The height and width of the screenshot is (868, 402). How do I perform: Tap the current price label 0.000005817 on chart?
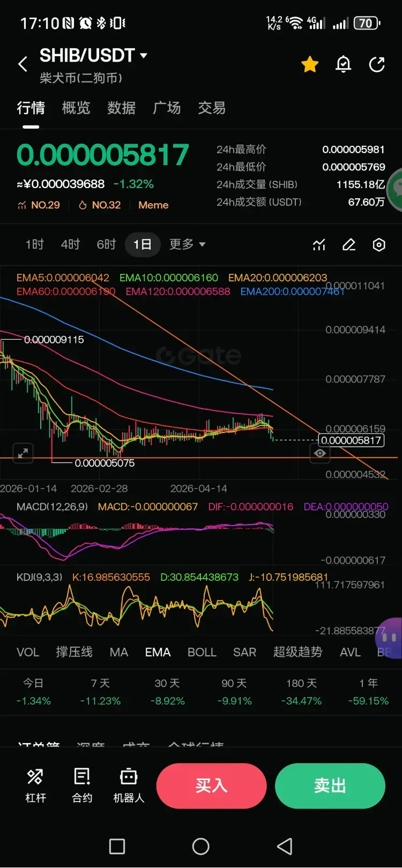(351, 440)
